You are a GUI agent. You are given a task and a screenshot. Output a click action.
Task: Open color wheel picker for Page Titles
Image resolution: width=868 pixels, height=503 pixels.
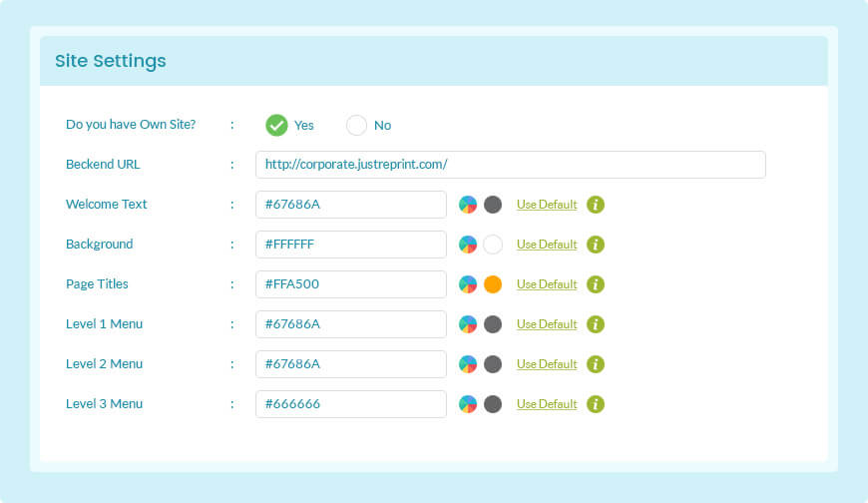coord(468,284)
